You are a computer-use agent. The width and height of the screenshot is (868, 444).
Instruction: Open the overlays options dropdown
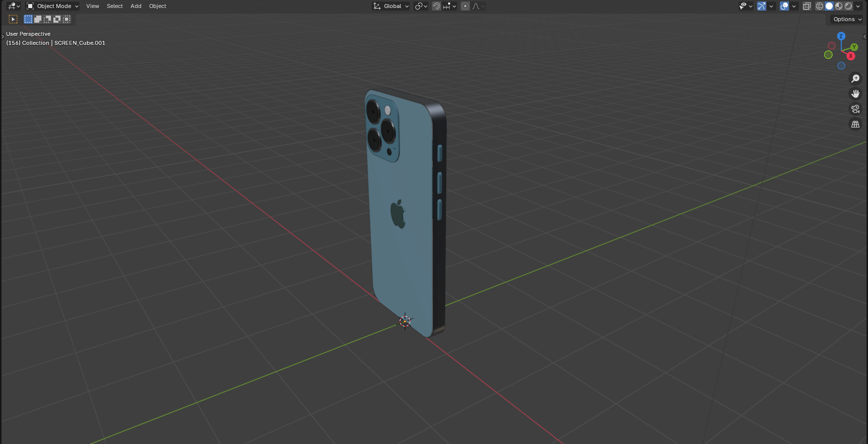pyautogui.click(x=794, y=6)
